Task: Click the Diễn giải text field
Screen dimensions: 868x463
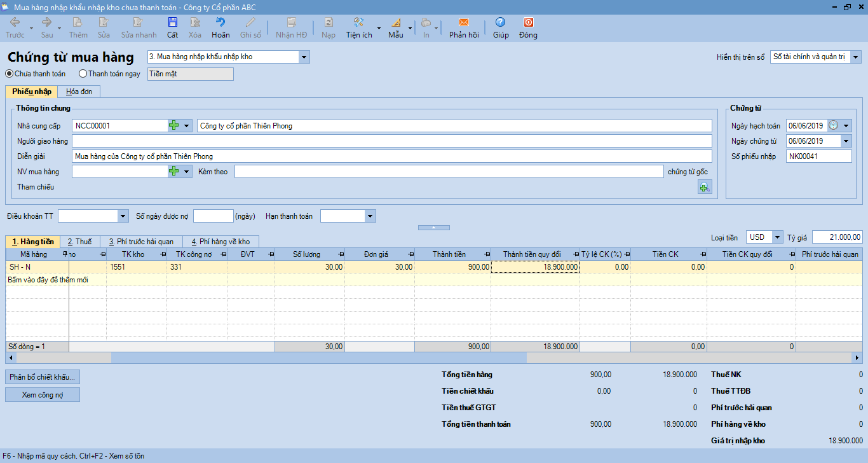Action: pyautogui.click(x=392, y=156)
